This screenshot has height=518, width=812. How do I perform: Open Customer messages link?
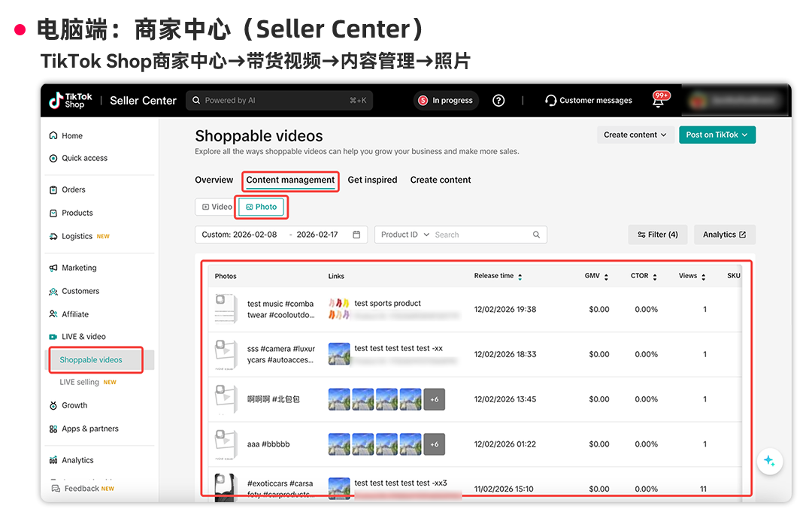[589, 101]
